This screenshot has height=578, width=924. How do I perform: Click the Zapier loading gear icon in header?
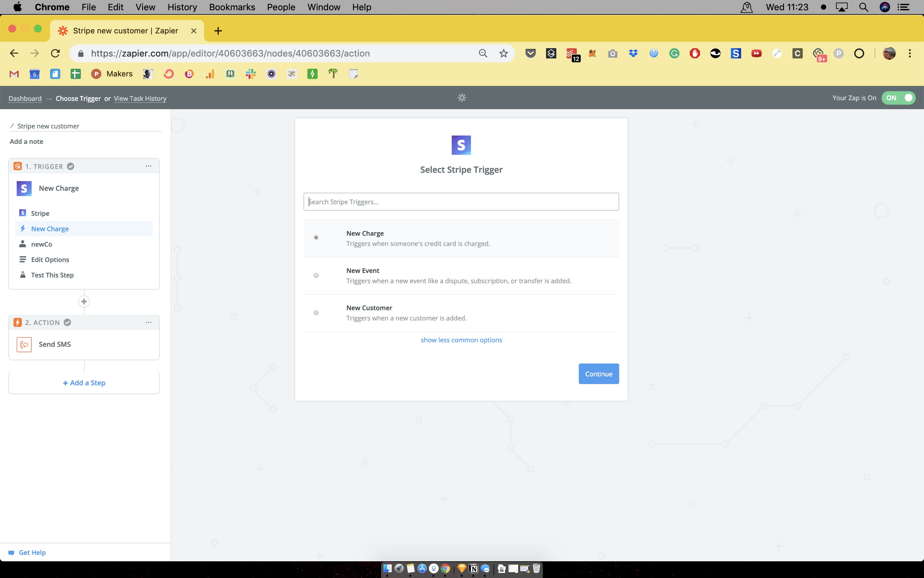(x=462, y=98)
